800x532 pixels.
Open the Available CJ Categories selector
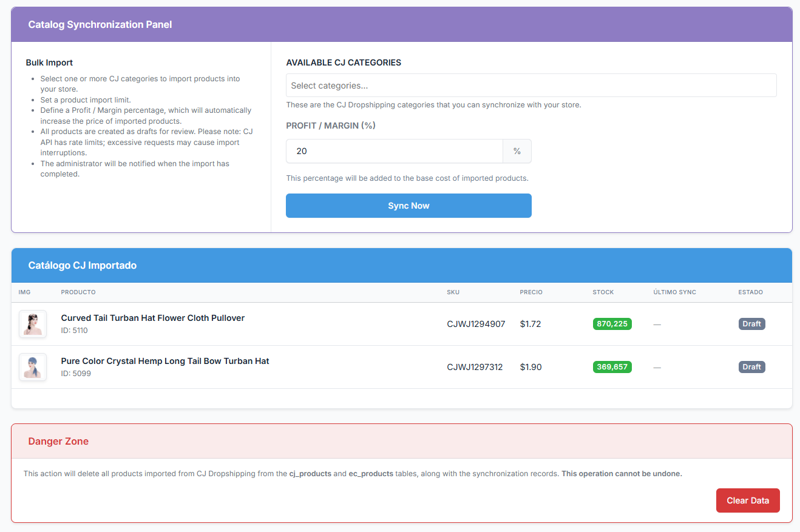(x=531, y=86)
